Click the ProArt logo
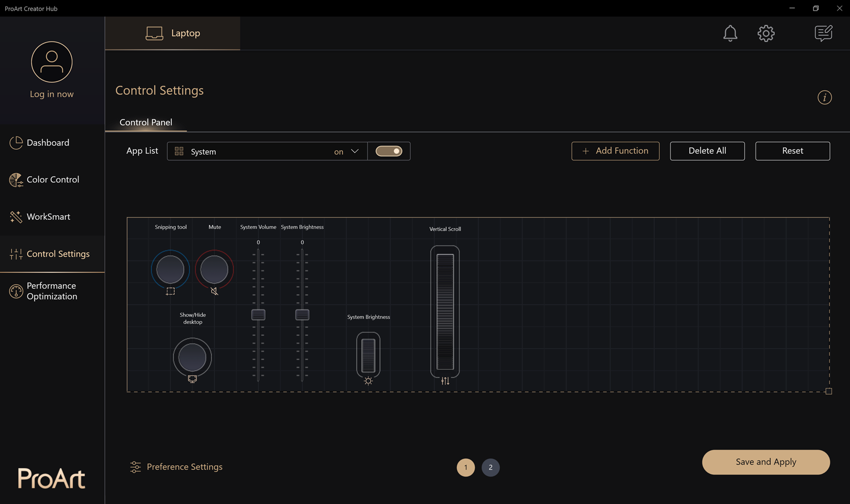 click(x=52, y=479)
